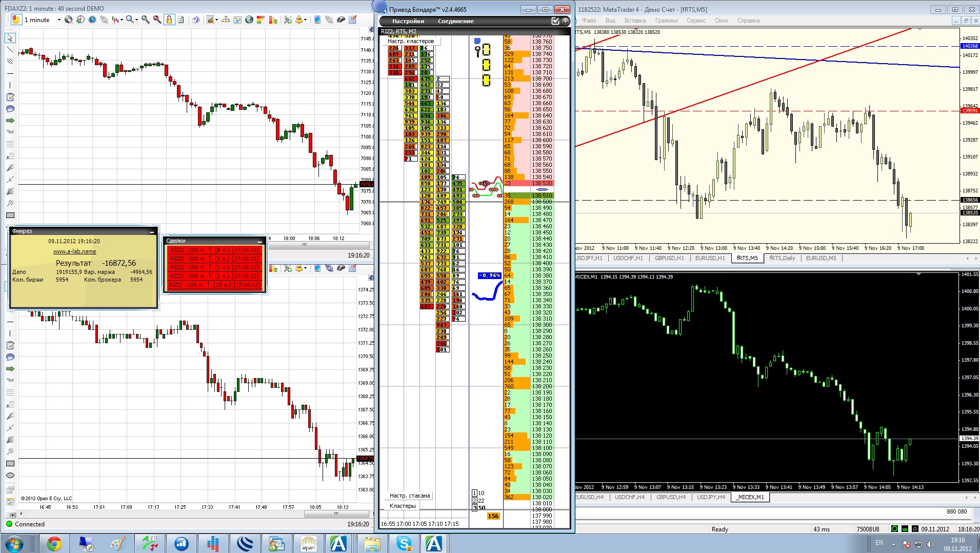The width and height of the screenshot is (980, 553).
Task: Click the Настр. кластеров button
Action: pyautogui.click(x=411, y=41)
